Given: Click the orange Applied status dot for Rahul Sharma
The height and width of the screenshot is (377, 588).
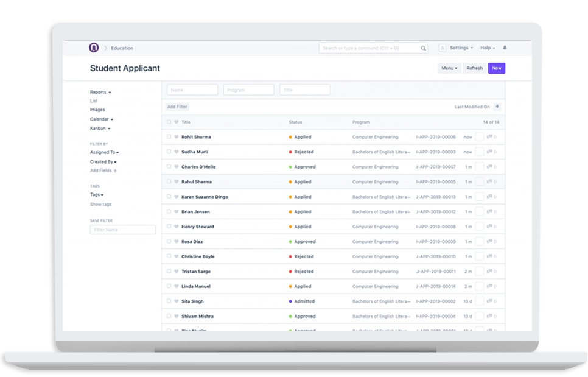Looking at the screenshot, I should [x=290, y=182].
